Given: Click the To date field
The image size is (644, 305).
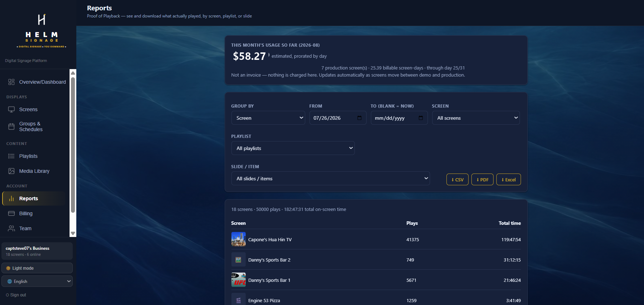Looking at the screenshot, I should click(399, 118).
